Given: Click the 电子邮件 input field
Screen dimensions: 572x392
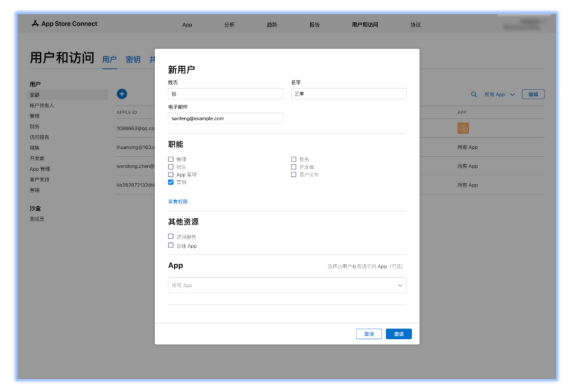Looking at the screenshot, I should point(226,118).
